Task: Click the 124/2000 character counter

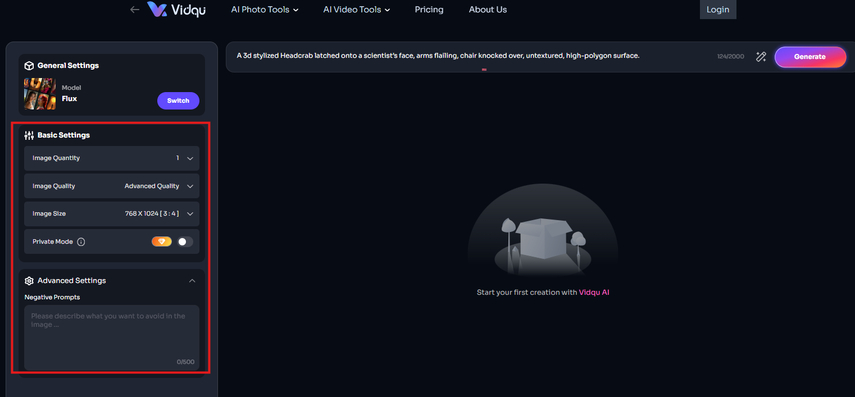Action: (731, 57)
